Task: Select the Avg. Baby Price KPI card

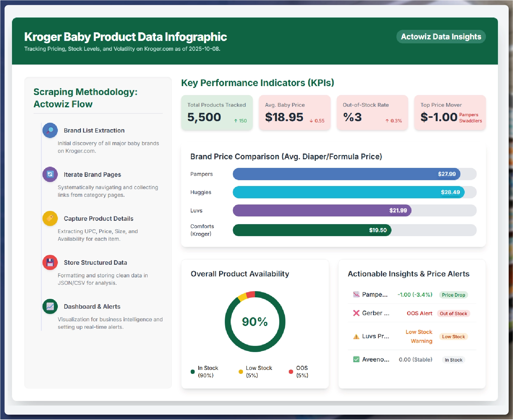Action: (295, 113)
